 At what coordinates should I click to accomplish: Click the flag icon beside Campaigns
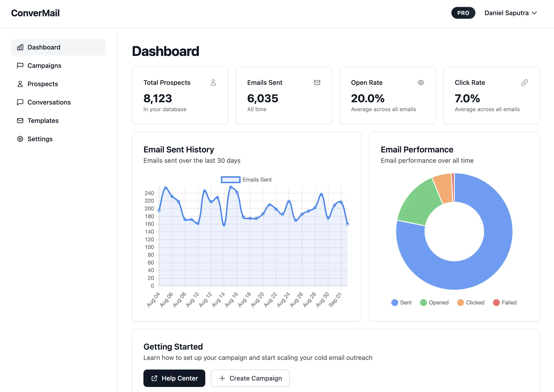click(20, 66)
